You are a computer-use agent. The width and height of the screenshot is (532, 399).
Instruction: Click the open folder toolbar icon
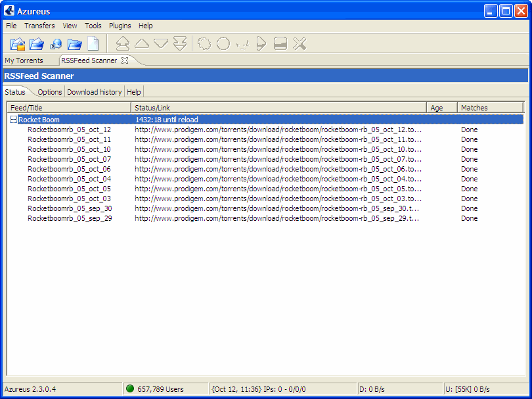[75, 44]
